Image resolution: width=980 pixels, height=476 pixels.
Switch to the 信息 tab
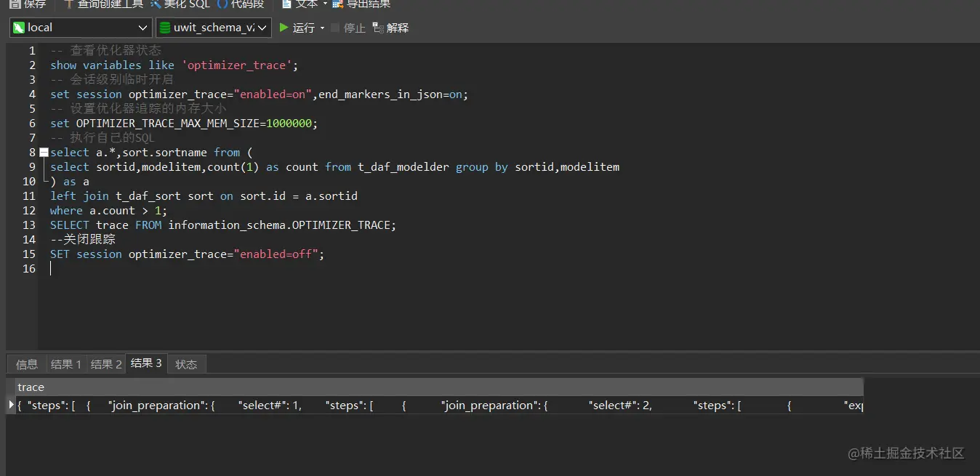tap(27, 364)
